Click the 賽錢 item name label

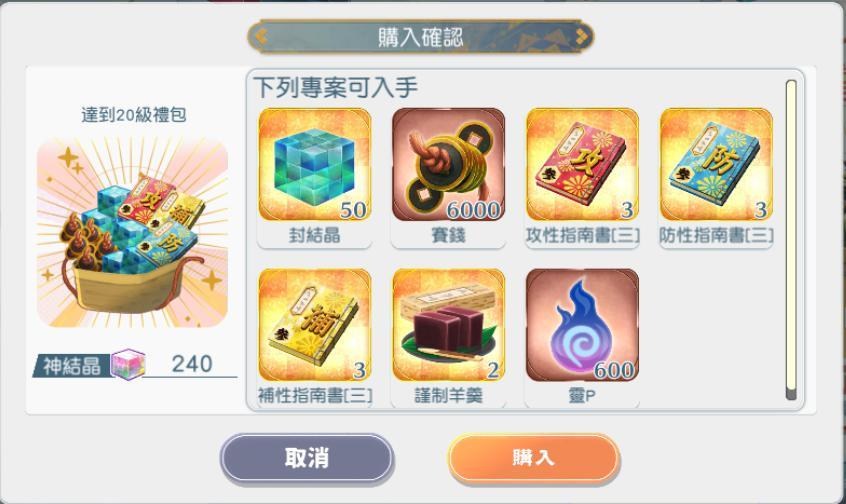tap(448, 235)
